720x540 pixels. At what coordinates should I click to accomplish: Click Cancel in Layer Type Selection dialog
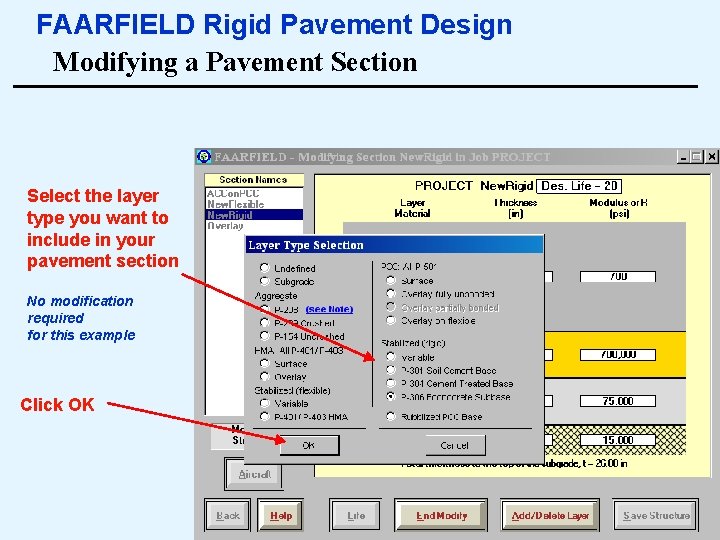coord(455,445)
